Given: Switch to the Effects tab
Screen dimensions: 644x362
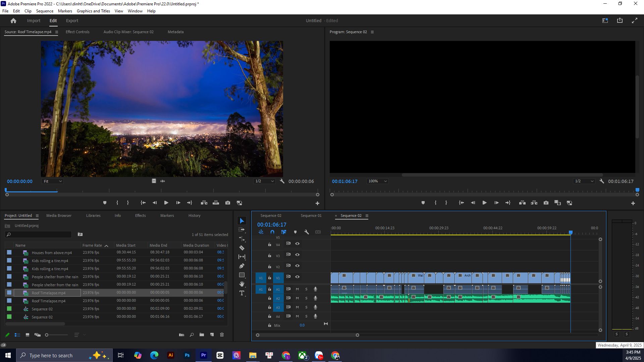Looking at the screenshot, I should click(x=140, y=216).
